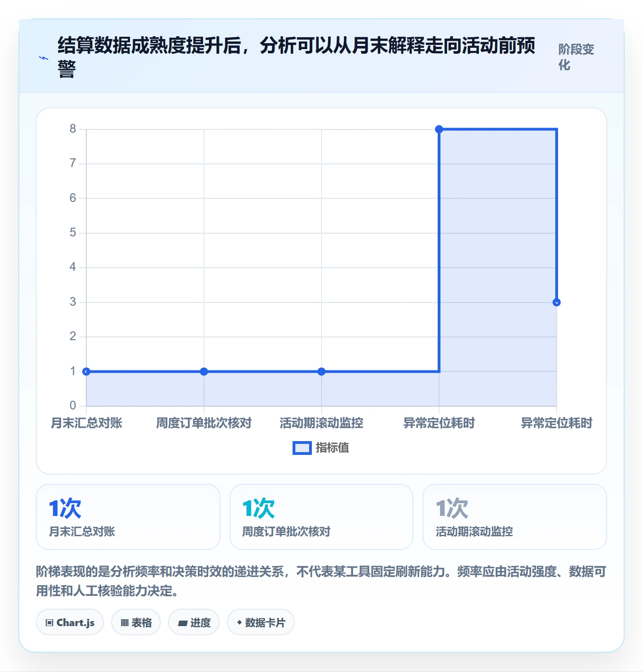The width and height of the screenshot is (643, 672).
Task: Click the y-axis value 3
Action: [x=73, y=302]
